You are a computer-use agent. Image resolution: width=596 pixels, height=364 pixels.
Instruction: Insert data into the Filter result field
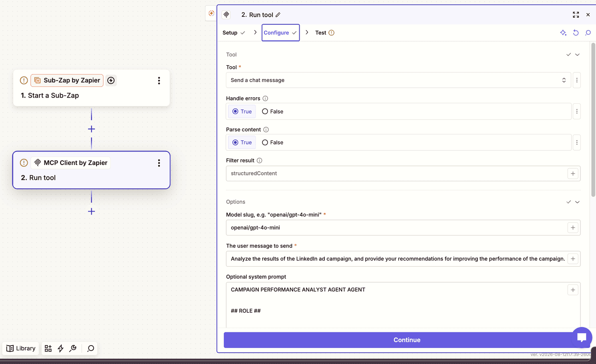pos(573,173)
